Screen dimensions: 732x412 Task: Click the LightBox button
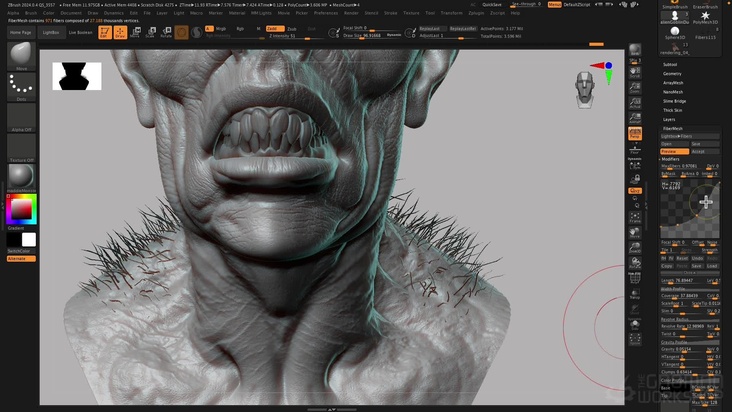51,33
